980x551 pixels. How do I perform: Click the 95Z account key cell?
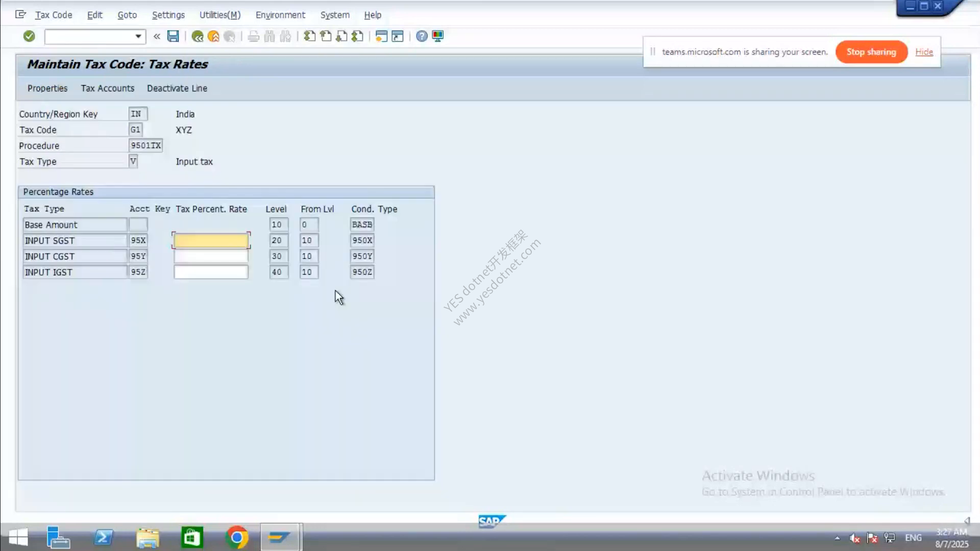point(138,272)
